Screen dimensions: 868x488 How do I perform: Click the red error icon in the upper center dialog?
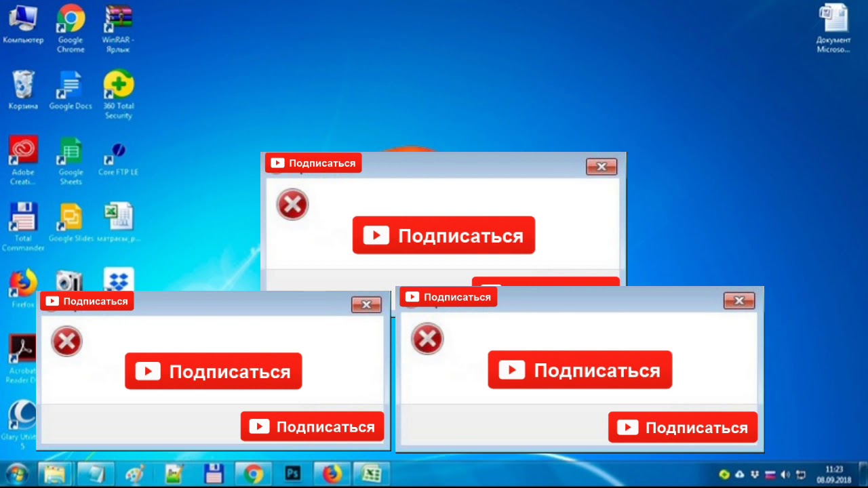coord(292,204)
